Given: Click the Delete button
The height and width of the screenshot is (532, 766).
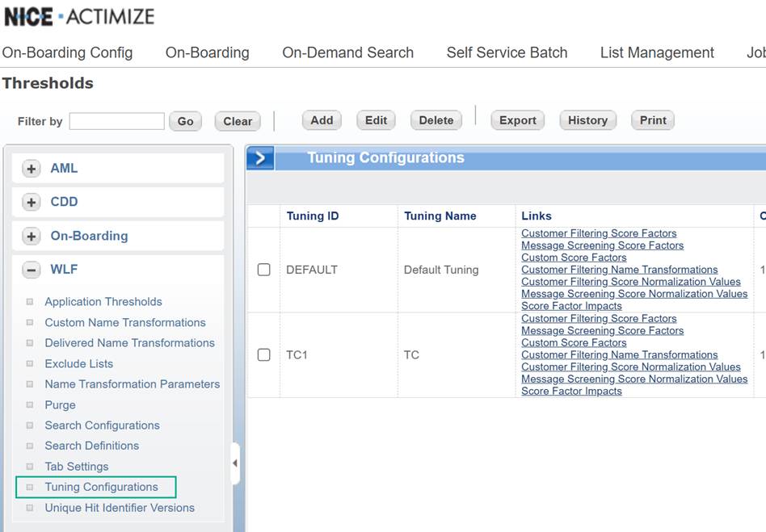Looking at the screenshot, I should point(436,120).
